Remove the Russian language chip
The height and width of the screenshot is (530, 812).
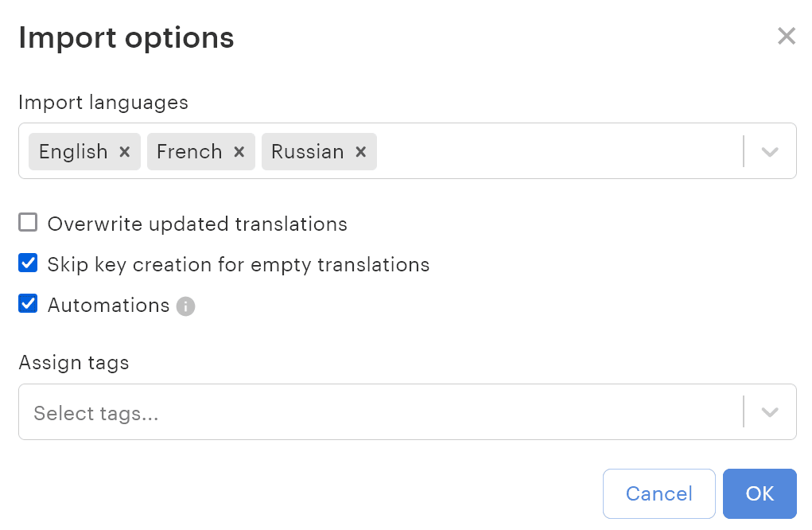(x=360, y=152)
